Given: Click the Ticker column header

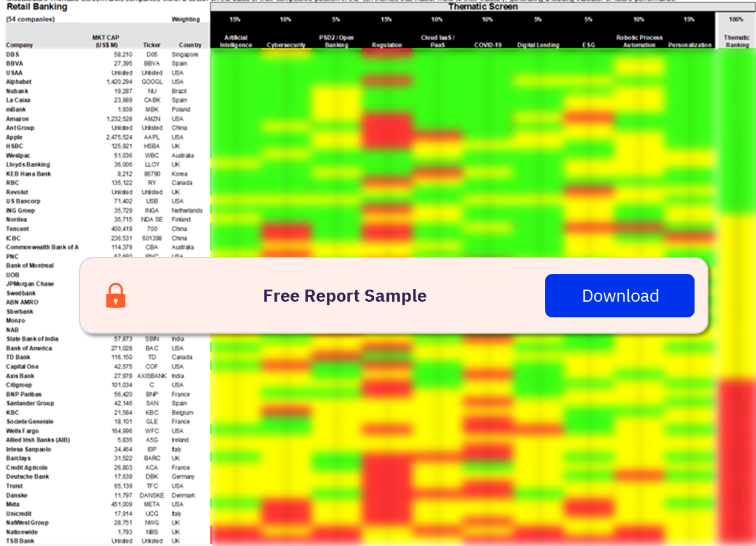Looking at the screenshot, I should coord(152,45).
